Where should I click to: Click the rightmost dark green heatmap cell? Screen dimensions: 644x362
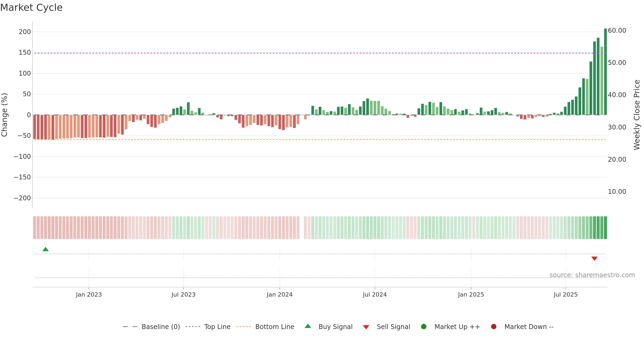pyautogui.click(x=605, y=228)
